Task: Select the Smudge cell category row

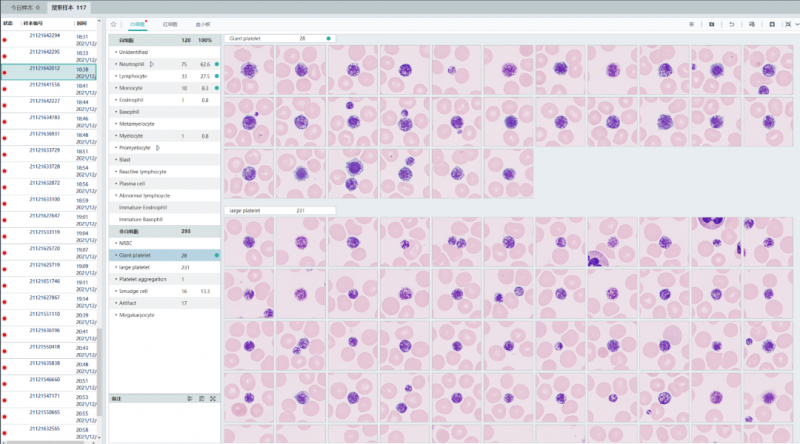Action: click(164, 291)
